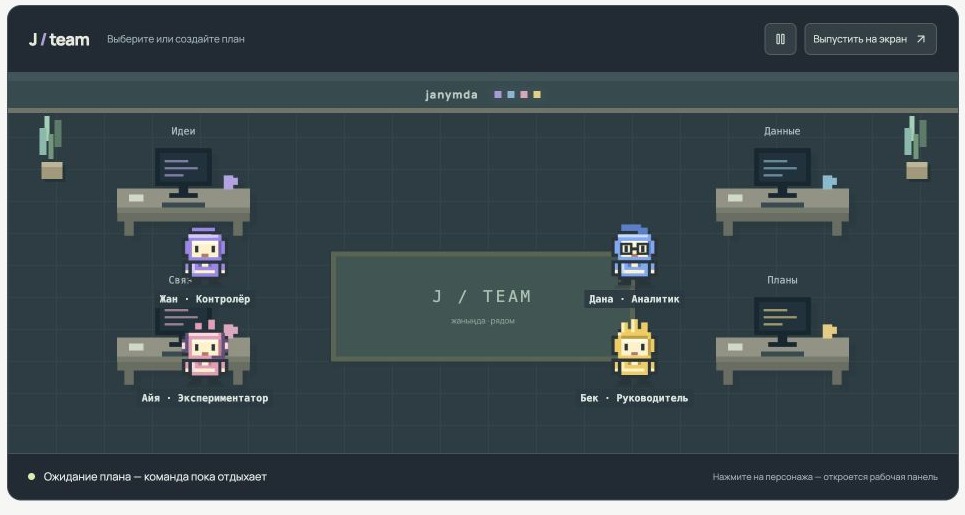Click the 'Ожидание плана' status message
This screenshot has height=515, width=965.
click(x=155, y=477)
